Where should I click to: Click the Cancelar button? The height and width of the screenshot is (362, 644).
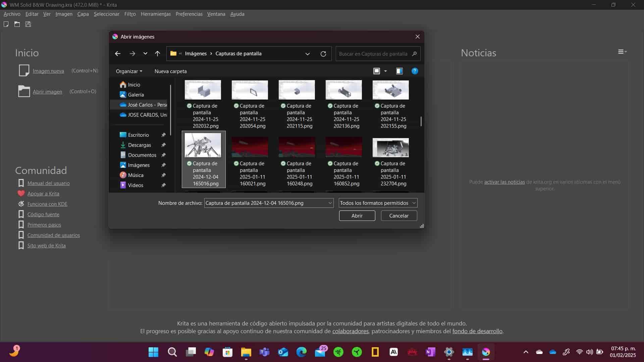399,216
